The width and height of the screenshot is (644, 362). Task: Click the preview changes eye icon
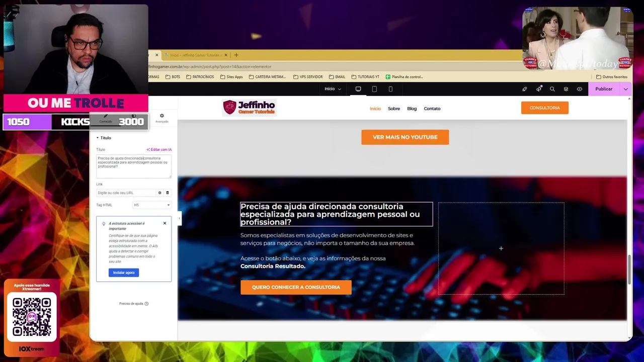(579, 89)
